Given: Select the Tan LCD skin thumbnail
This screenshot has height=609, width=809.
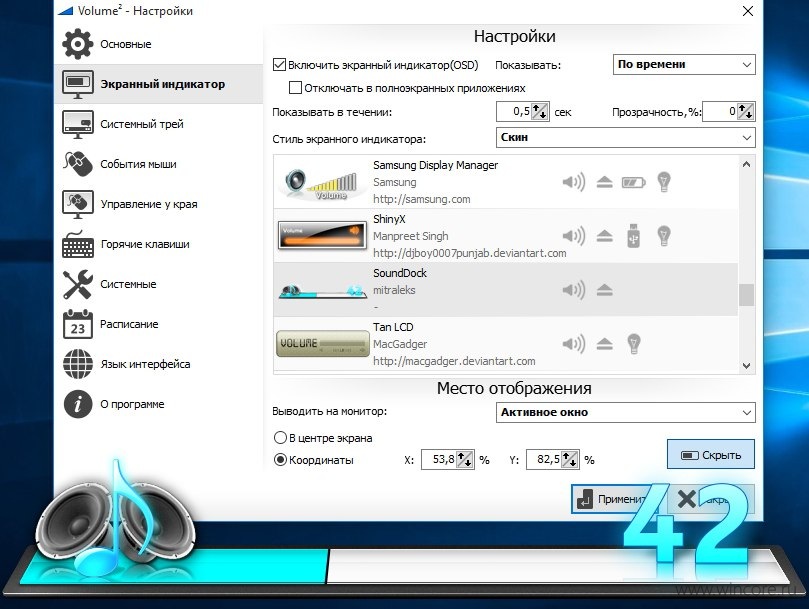Looking at the screenshot, I should 322,344.
